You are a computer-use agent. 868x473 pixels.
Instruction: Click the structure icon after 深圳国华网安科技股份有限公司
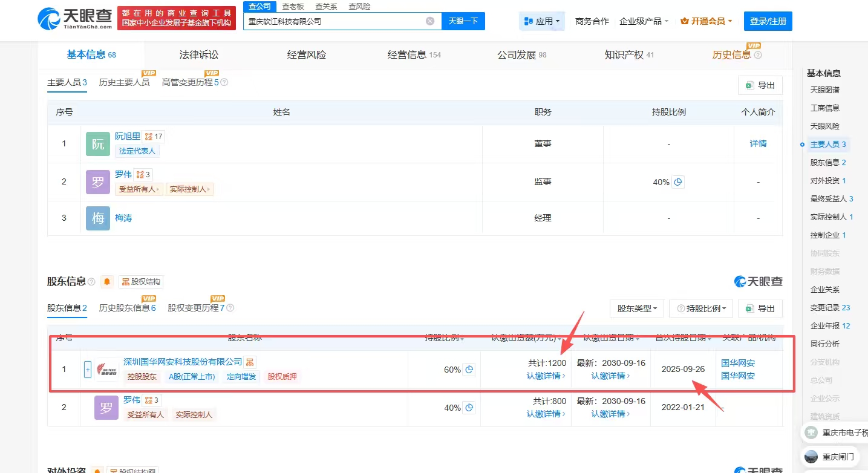pyautogui.click(x=250, y=362)
